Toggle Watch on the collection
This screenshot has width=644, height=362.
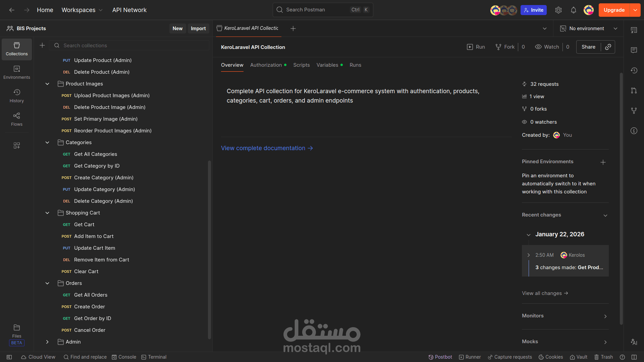click(x=547, y=47)
